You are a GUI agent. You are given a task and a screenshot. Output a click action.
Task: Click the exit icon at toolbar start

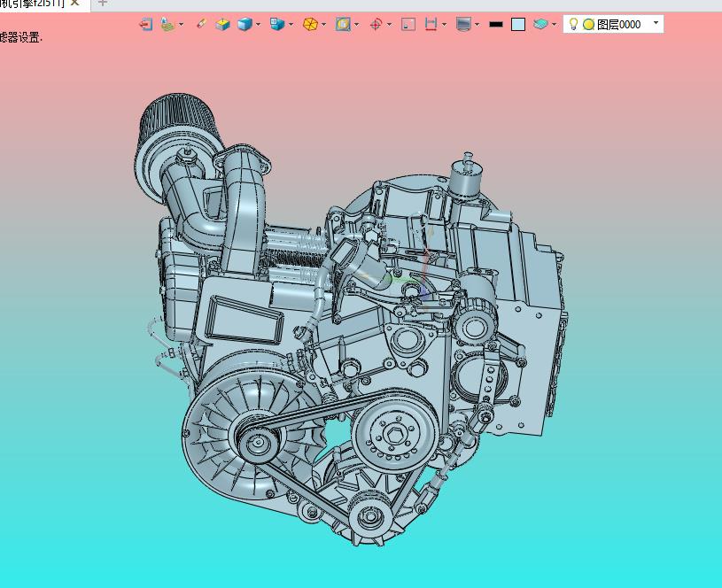[146, 24]
